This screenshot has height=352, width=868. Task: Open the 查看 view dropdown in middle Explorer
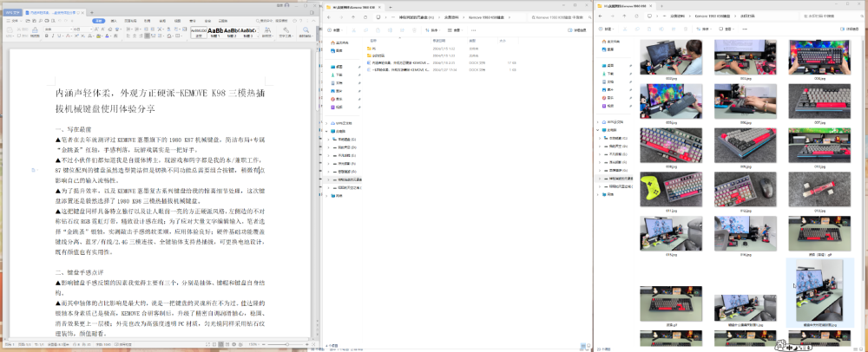pos(455,30)
